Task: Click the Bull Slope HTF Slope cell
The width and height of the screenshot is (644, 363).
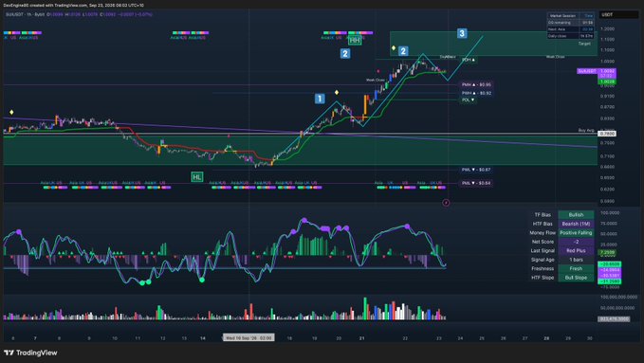Action: (x=576, y=278)
